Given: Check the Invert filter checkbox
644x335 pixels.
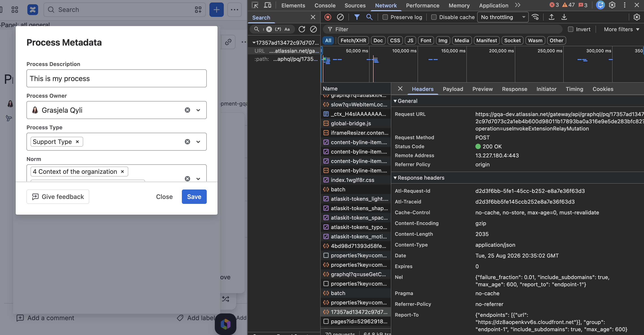Looking at the screenshot, I should pos(570,29).
